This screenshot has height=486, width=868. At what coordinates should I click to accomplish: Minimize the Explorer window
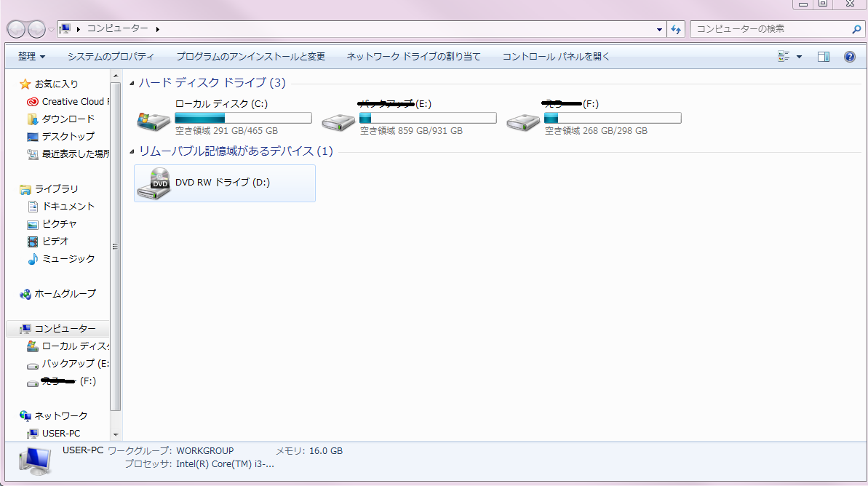803,4
